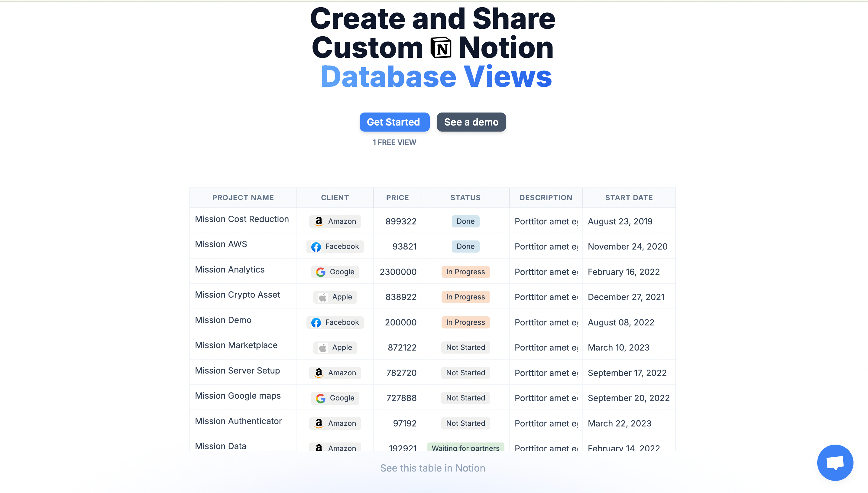
Task: Click the Not Started tag for Mission Marketplace
Action: click(465, 348)
